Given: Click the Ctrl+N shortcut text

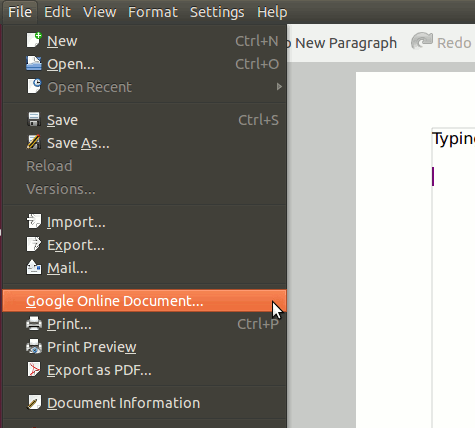Looking at the screenshot, I should (257, 41).
